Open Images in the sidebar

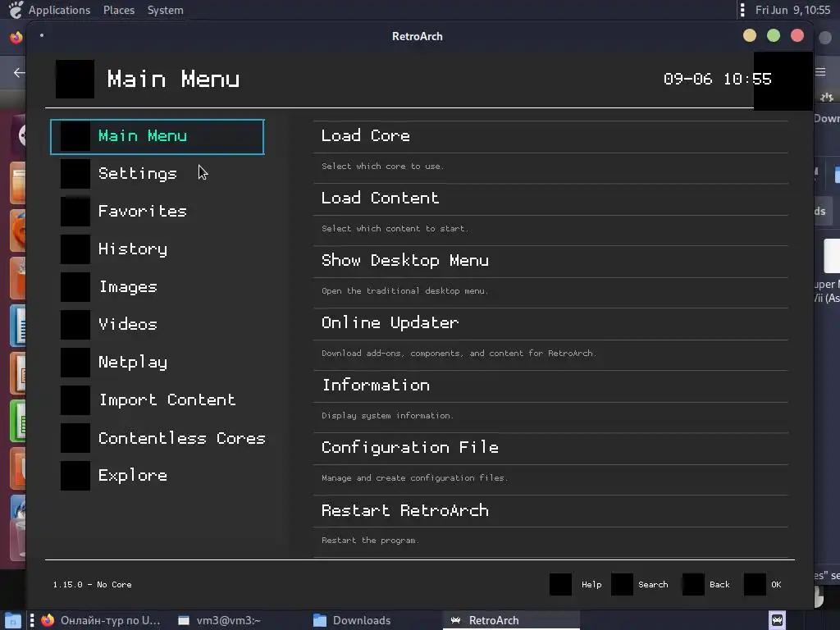coord(128,286)
